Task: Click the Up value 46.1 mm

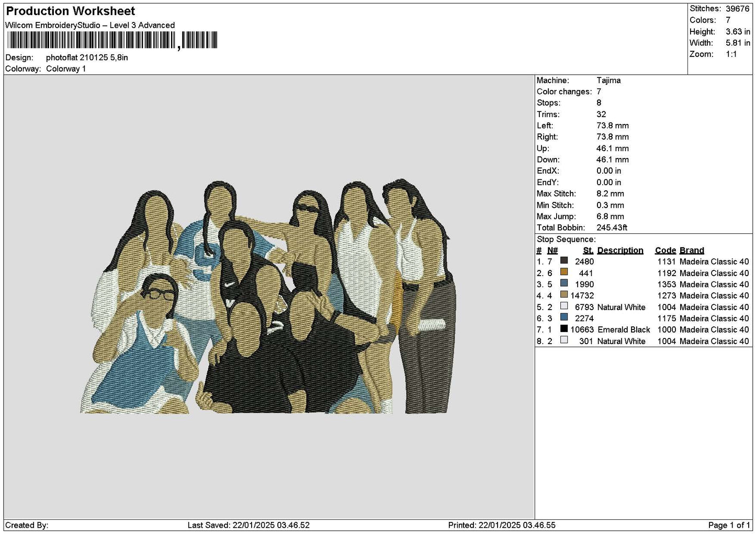Action: 613,149
